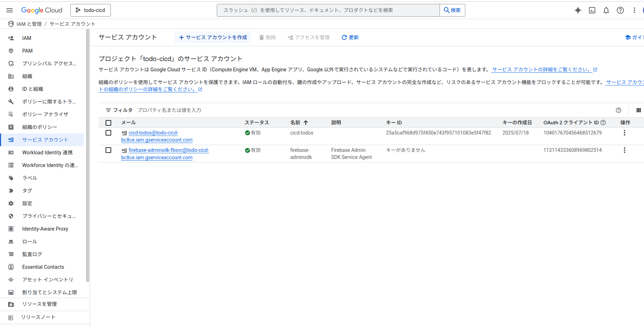Click the 組織 sidebar icon
Viewport: 644px width, 327px height.
[x=11, y=76]
